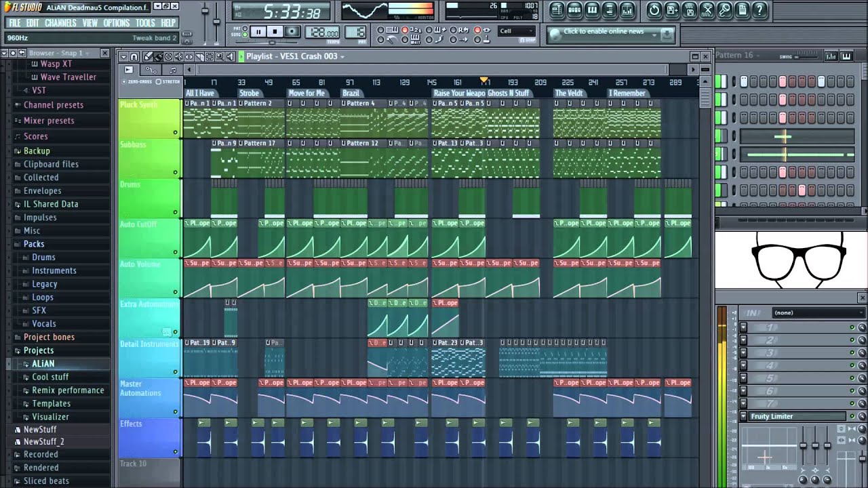868x488 pixels.
Task: Click to enable online news bar
Action: click(604, 32)
